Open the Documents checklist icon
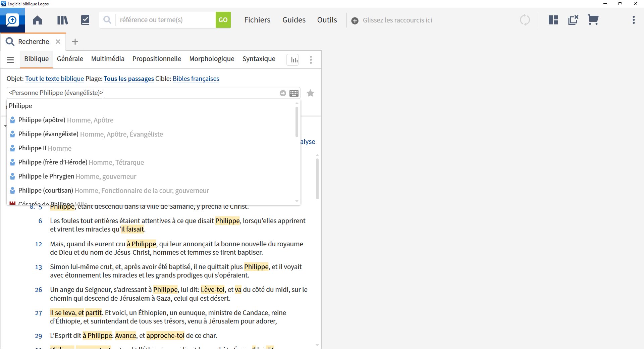Screen dimensions: 644x349 [85, 20]
